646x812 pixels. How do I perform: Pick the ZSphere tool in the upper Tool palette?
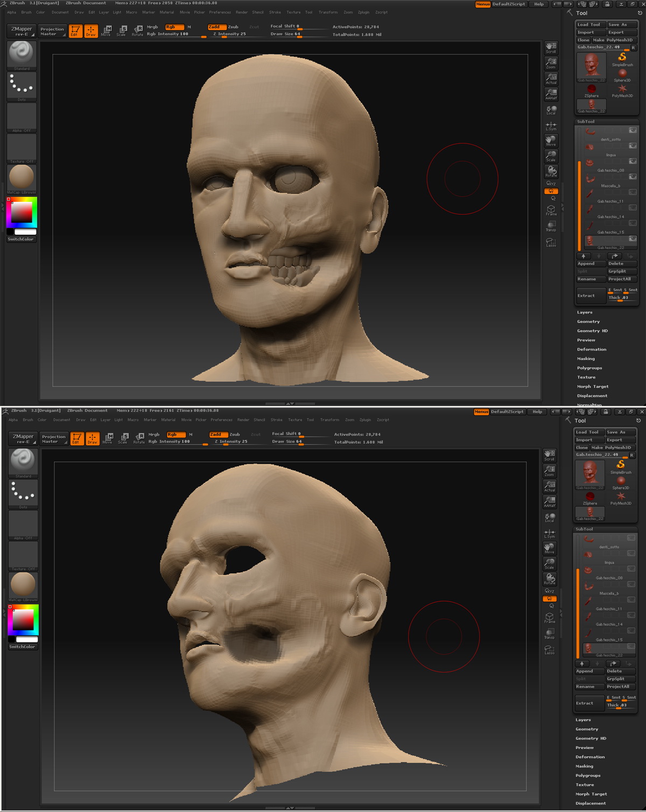click(x=591, y=90)
